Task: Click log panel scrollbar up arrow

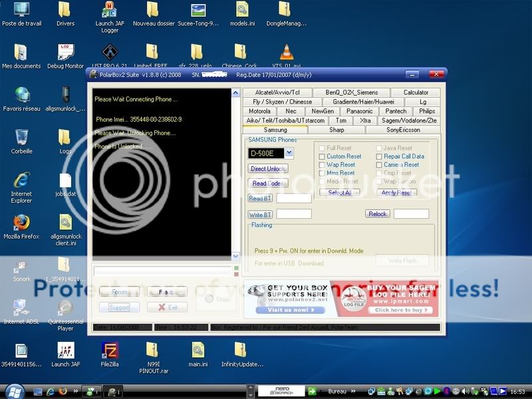Action: (235, 92)
